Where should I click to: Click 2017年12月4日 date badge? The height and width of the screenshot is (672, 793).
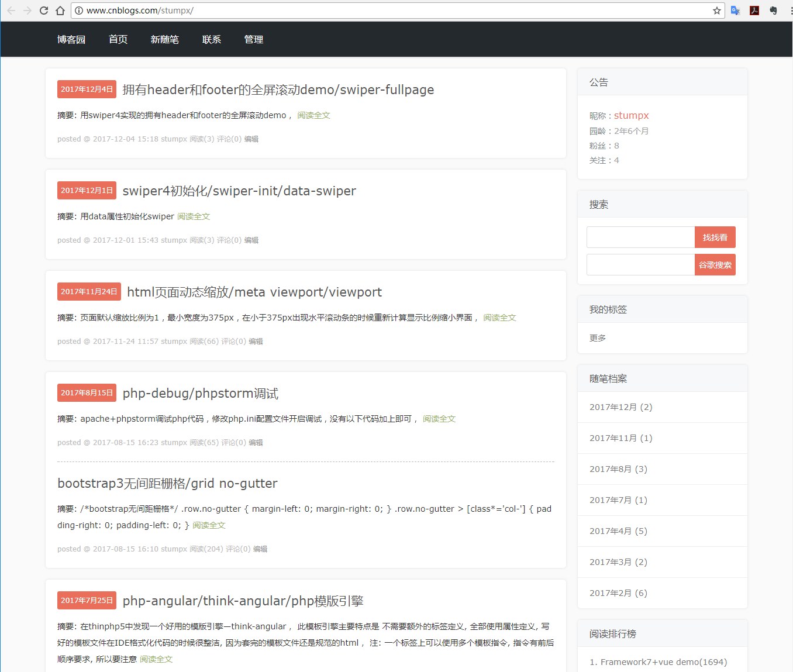(87, 89)
